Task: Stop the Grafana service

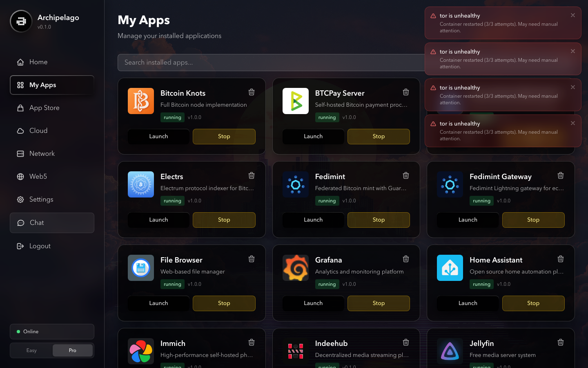Action: (x=379, y=303)
